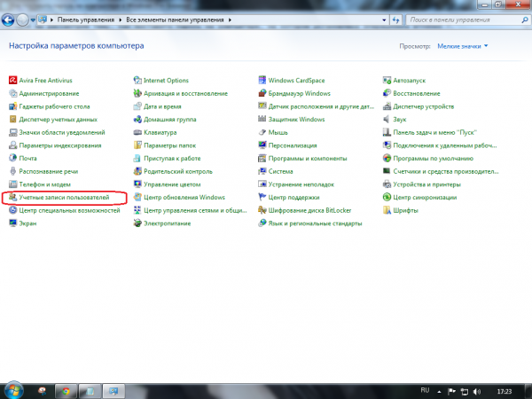This screenshot has width=532, height=399.
Task: Click the Шифрование диска BitLocker icon
Action: pos(262,210)
